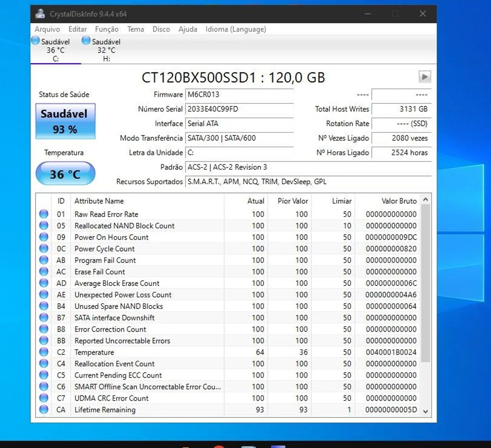The image size is (491, 448).
Task: Click the Padrão field ACS-2 Revision 3
Action: coord(308,167)
